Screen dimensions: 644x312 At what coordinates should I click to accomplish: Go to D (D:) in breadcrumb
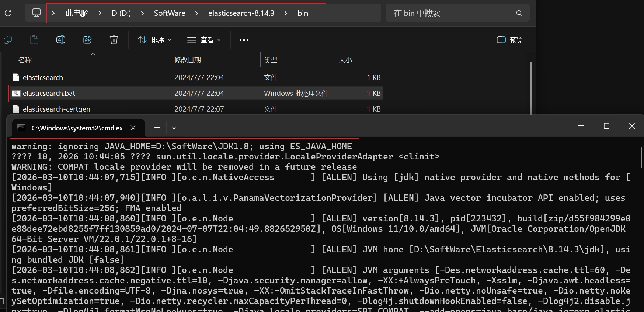pos(121,13)
